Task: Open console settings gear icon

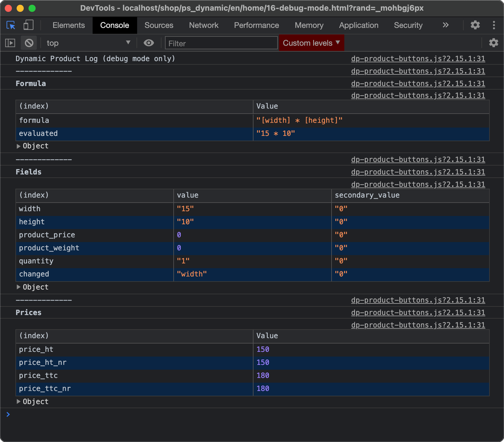Action: click(x=494, y=43)
